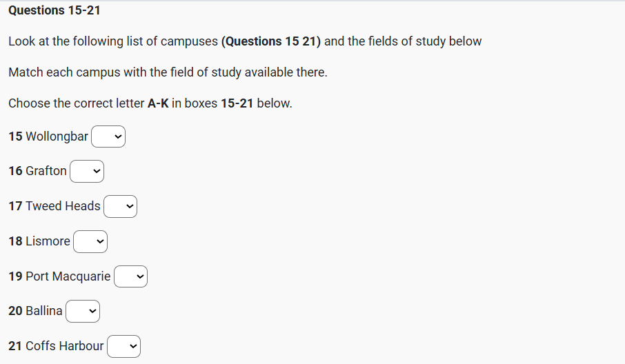The image size is (625, 364).
Task: Open the Coffs Harbour answer dropdown
Action: click(123, 346)
